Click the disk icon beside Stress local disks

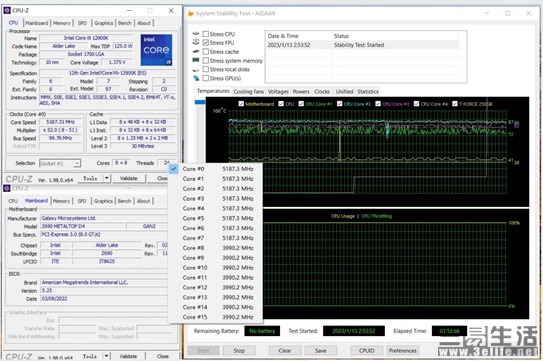pyautogui.click(x=196, y=70)
